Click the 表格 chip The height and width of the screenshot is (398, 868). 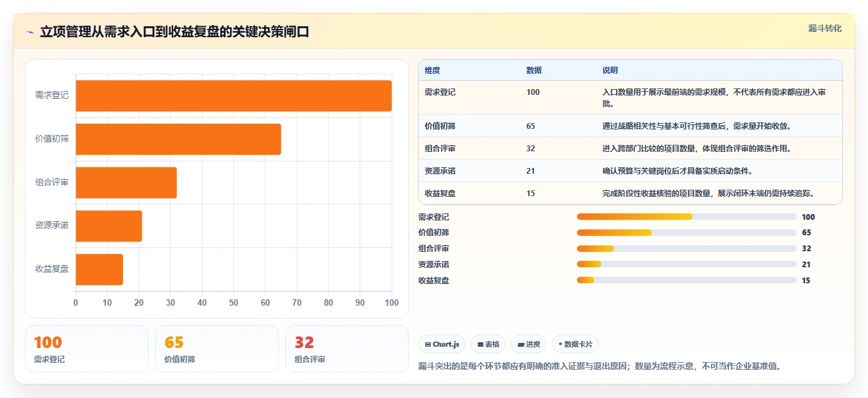coord(488,344)
